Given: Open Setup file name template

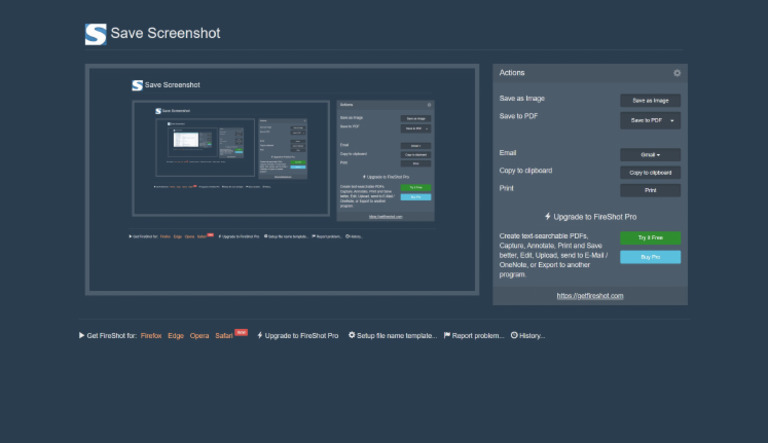Looking at the screenshot, I should (396, 336).
